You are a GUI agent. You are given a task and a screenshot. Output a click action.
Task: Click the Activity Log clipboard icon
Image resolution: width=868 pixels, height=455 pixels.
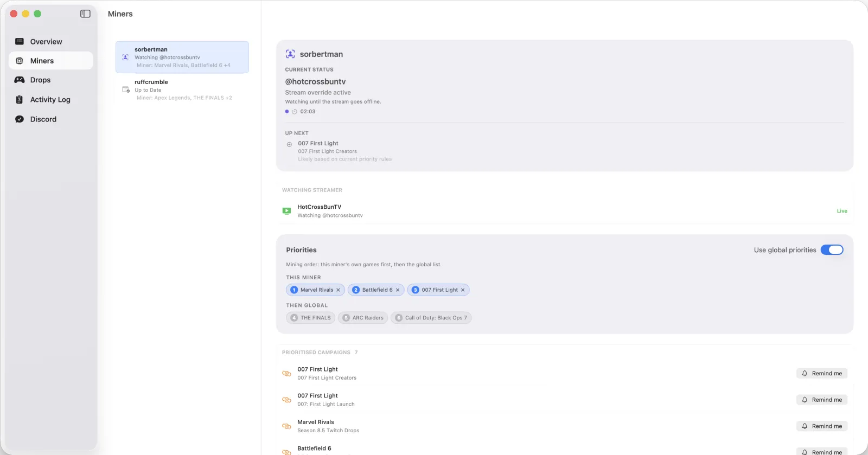(x=20, y=99)
